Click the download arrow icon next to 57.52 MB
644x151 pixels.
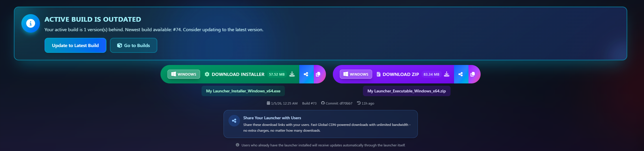click(292, 74)
